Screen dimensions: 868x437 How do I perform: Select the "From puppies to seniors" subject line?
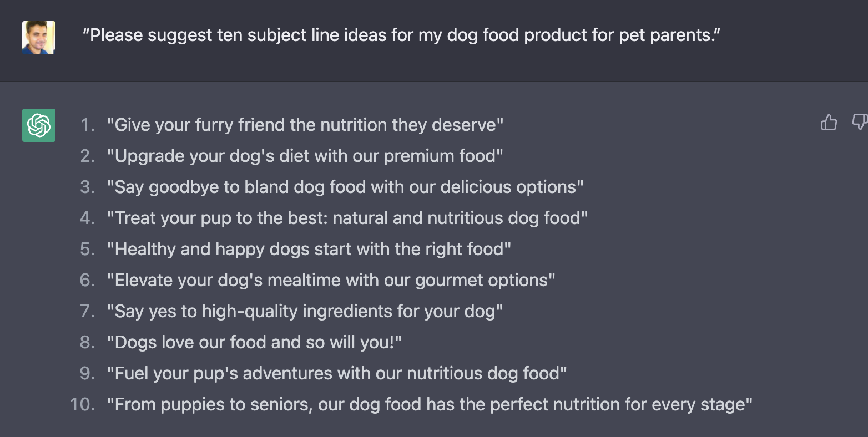(x=430, y=404)
